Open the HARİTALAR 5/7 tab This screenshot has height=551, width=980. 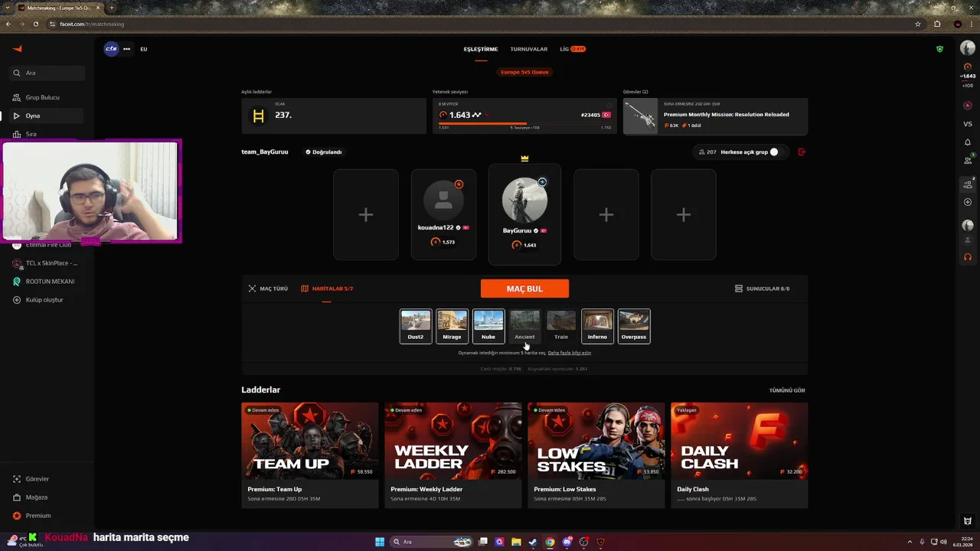click(327, 289)
